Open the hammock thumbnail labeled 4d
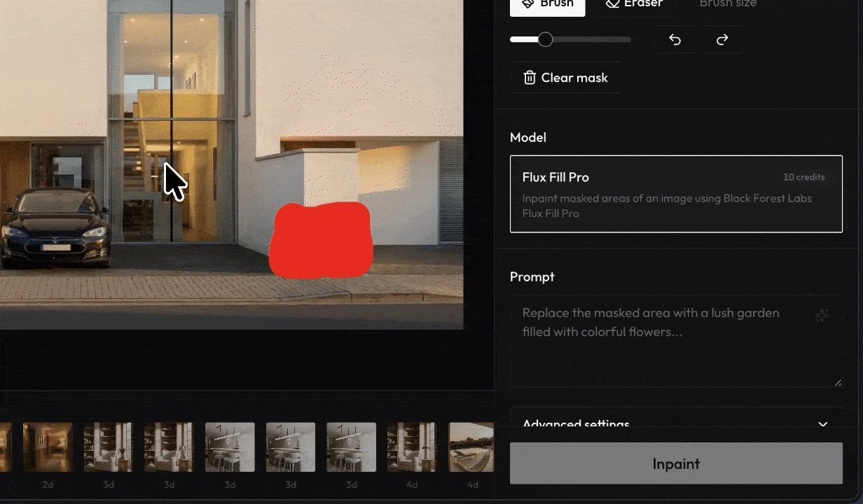 [471, 447]
